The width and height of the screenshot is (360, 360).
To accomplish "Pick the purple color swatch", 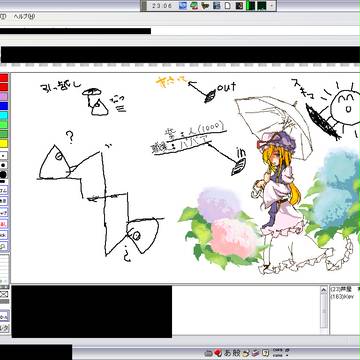I will 3,97.
